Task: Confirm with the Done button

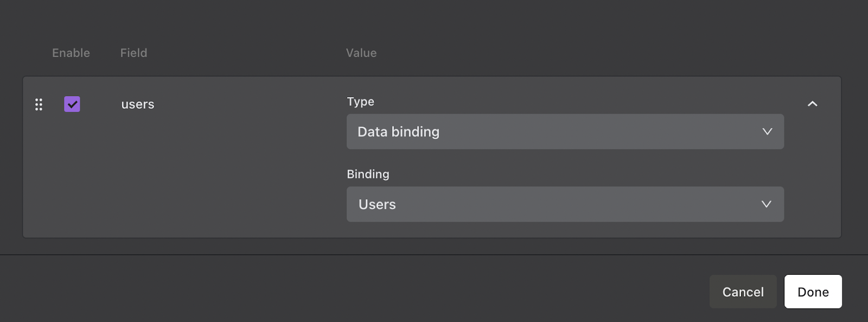Action: tap(813, 292)
